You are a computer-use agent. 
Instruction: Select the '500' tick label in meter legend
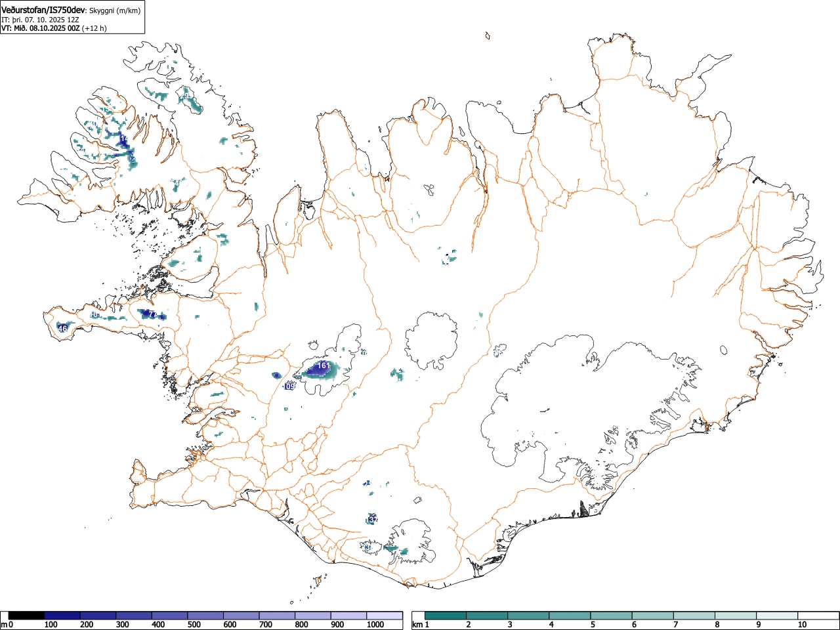(194, 625)
